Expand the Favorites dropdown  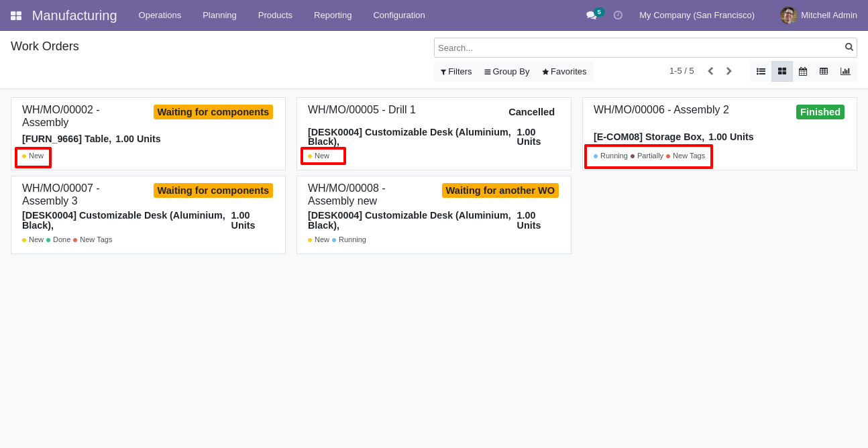564,72
